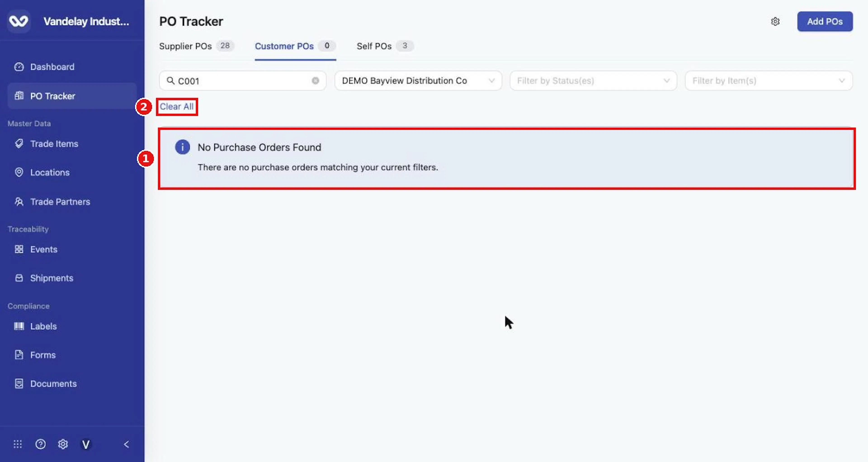
Task: Select PO Tracker in the sidebar
Action: [72, 96]
